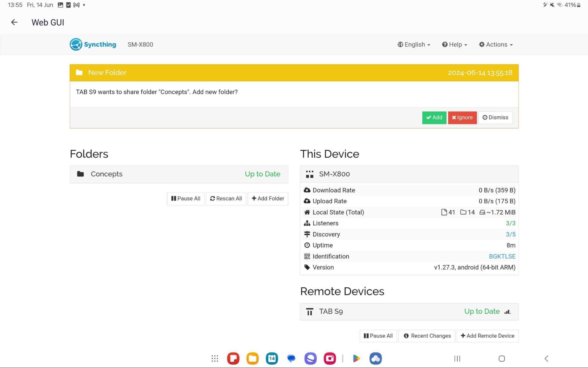Tap the battery 41% status indicator
The height and width of the screenshot is (368, 588).
(572, 5)
